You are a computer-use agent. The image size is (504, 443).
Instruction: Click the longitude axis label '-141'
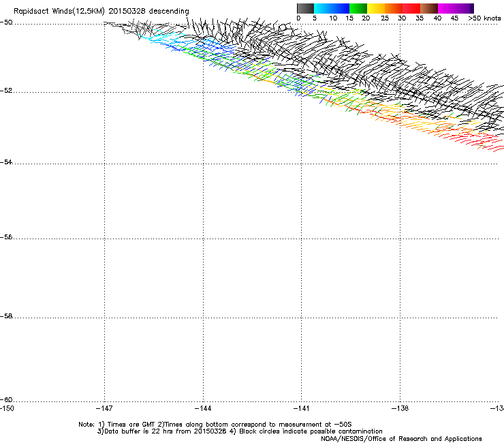pyautogui.click(x=301, y=408)
